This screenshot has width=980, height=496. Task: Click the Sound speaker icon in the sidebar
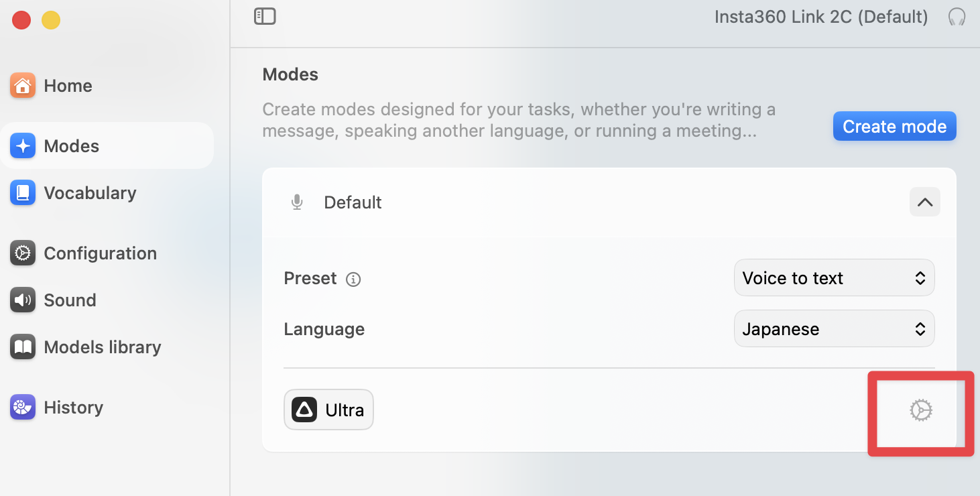coord(23,300)
